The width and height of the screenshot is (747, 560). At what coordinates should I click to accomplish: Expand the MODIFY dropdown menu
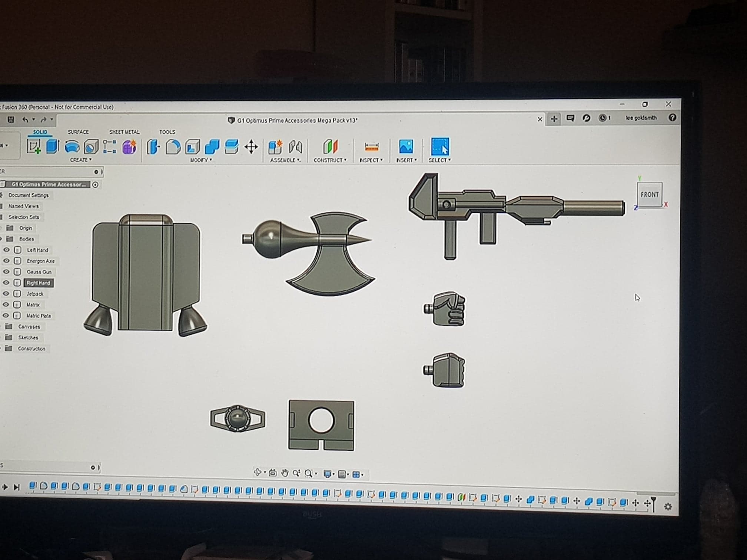201,160
